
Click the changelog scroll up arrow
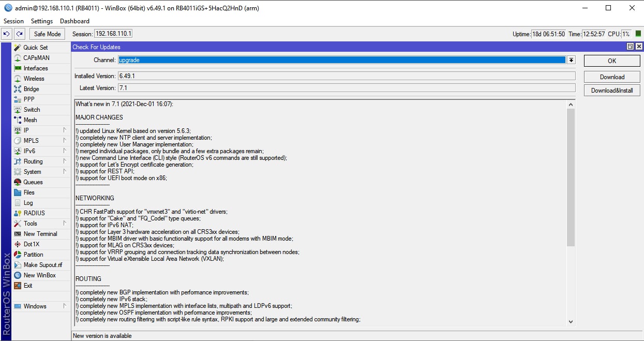pos(571,104)
